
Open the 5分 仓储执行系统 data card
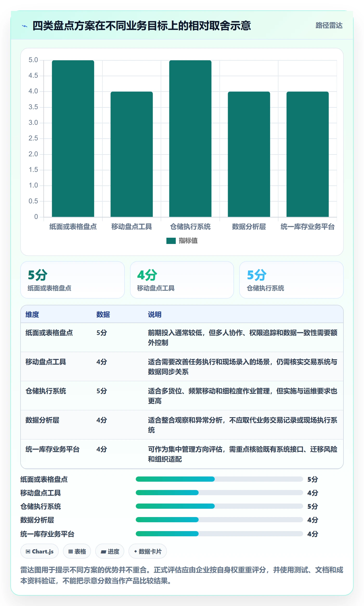coord(291,280)
